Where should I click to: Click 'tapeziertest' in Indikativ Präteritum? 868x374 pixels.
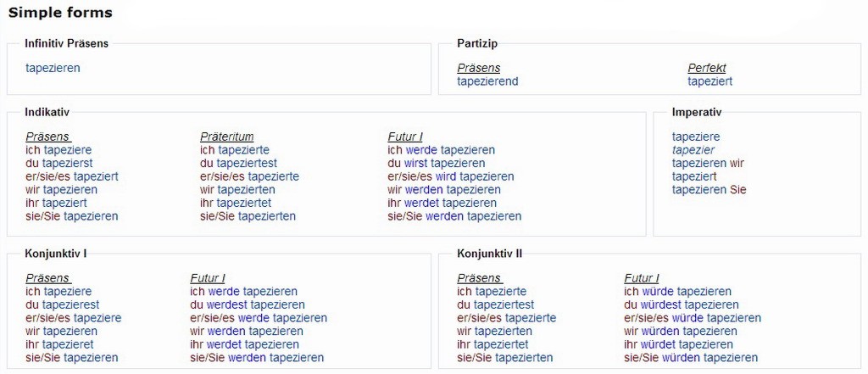tap(247, 163)
